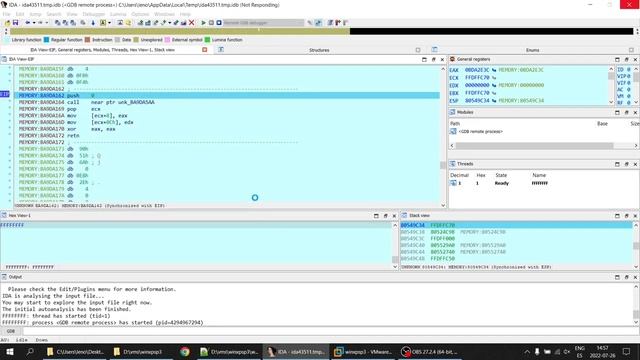Click the Modules panel title icon
The height and width of the screenshot is (360, 640).
click(452, 112)
